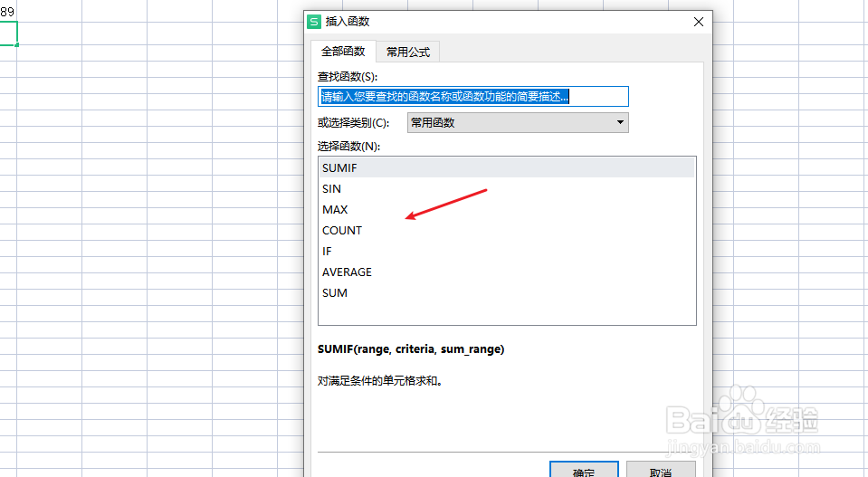Select SIN in the function list

[x=507, y=188]
